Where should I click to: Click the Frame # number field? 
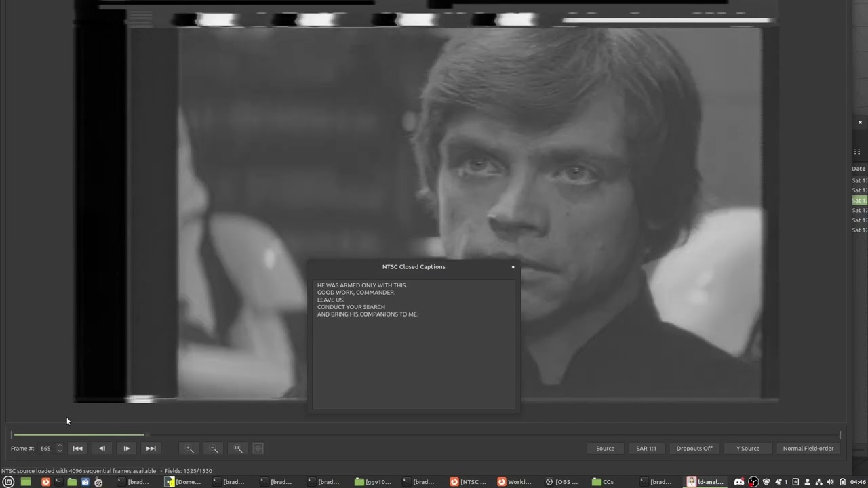(45, 448)
